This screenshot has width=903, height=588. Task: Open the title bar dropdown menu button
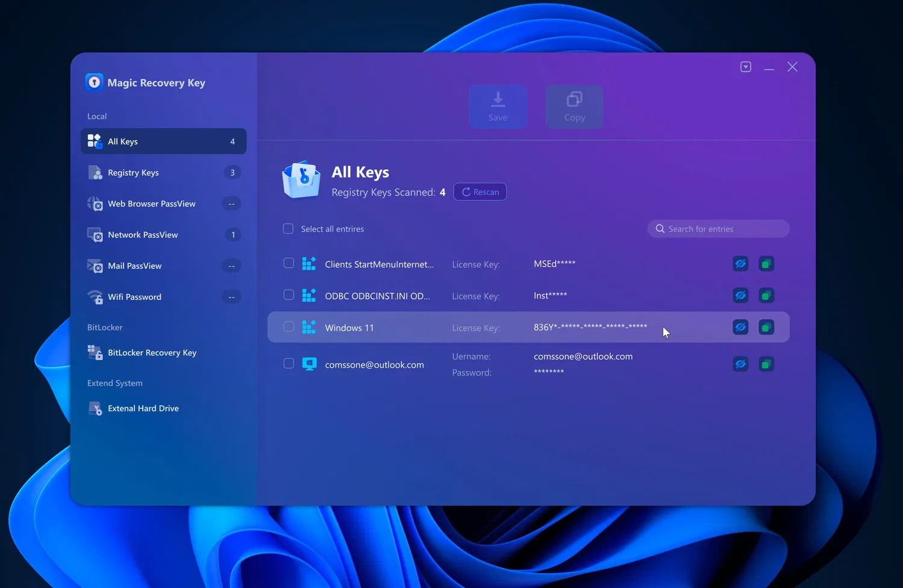pyautogui.click(x=746, y=67)
